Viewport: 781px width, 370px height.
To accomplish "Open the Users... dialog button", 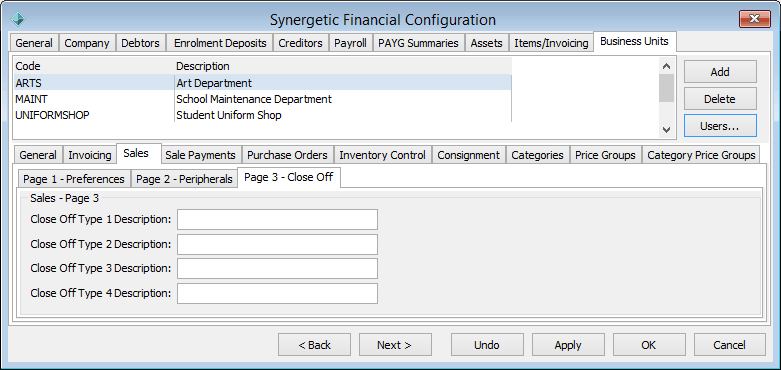I will click(x=720, y=126).
